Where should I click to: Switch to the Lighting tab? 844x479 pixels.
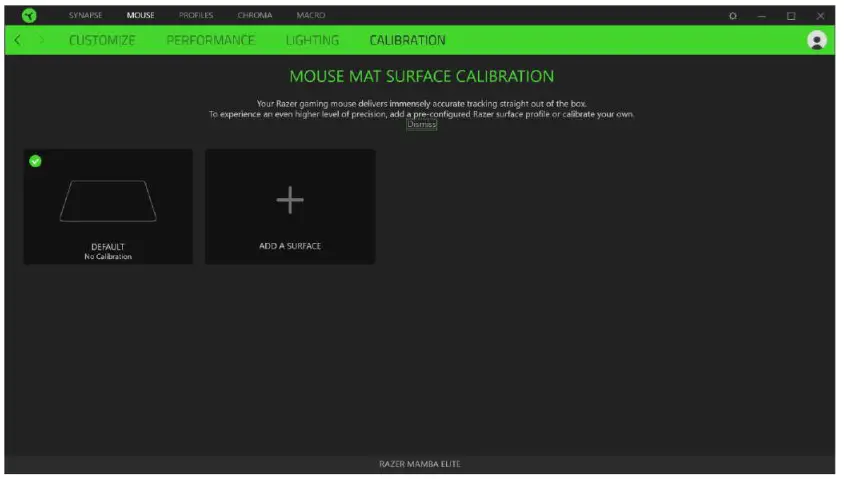point(312,40)
